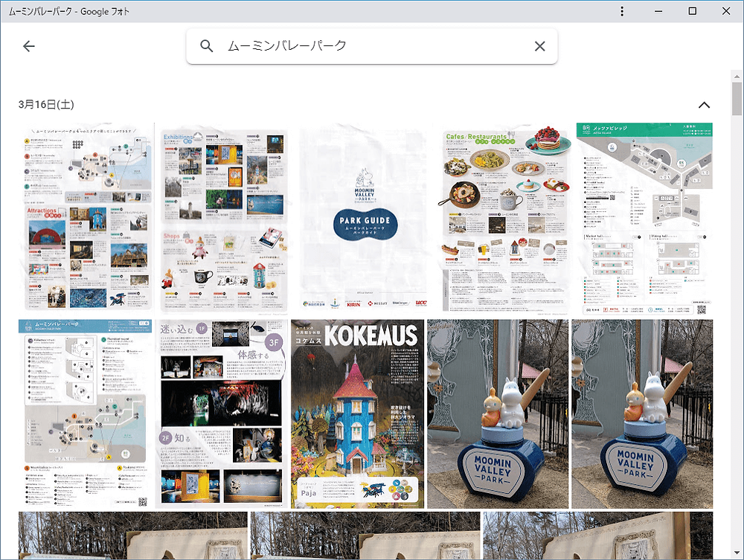Open the three-dot window menu
The height and width of the screenshot is (560, 744).
point(621,11)
